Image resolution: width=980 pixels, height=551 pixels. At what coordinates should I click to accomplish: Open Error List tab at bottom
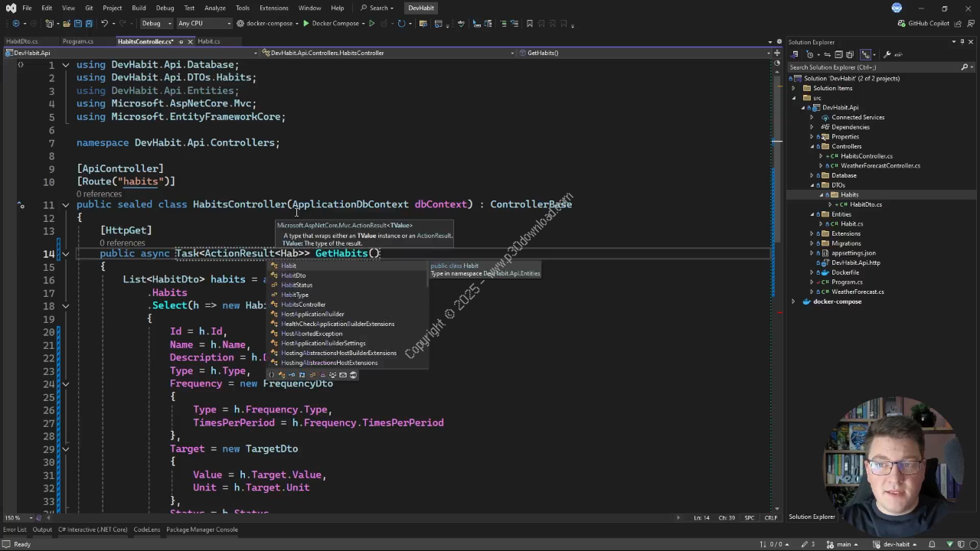(15, 530)
